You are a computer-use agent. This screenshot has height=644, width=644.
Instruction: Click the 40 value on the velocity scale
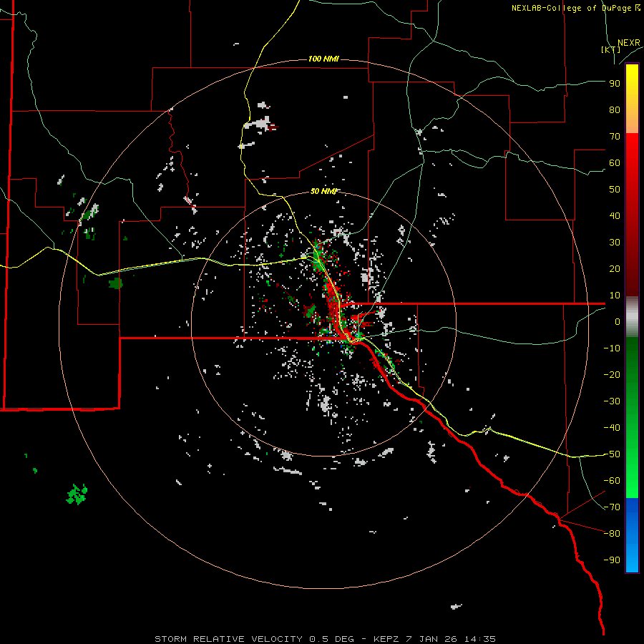coord(615,216)
